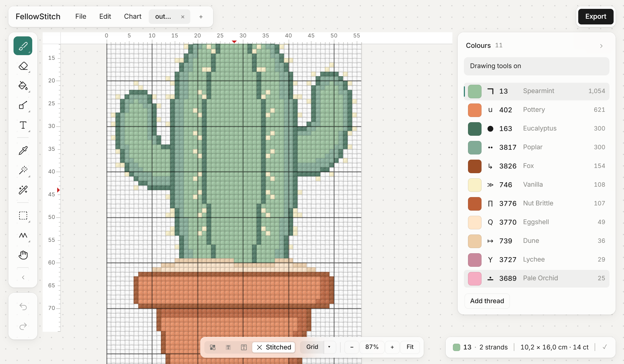Select the magic wand tool

(x=23, y=170)
